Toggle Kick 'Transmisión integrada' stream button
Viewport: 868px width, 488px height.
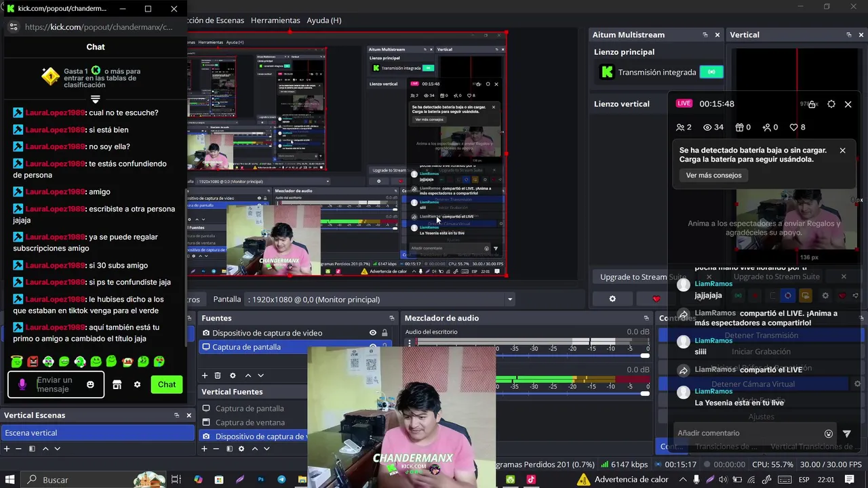coord(711,72)
